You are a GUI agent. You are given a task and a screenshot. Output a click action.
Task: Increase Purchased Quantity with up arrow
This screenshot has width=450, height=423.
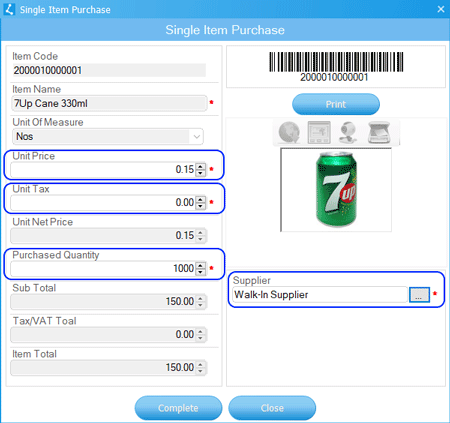[200, 265]
